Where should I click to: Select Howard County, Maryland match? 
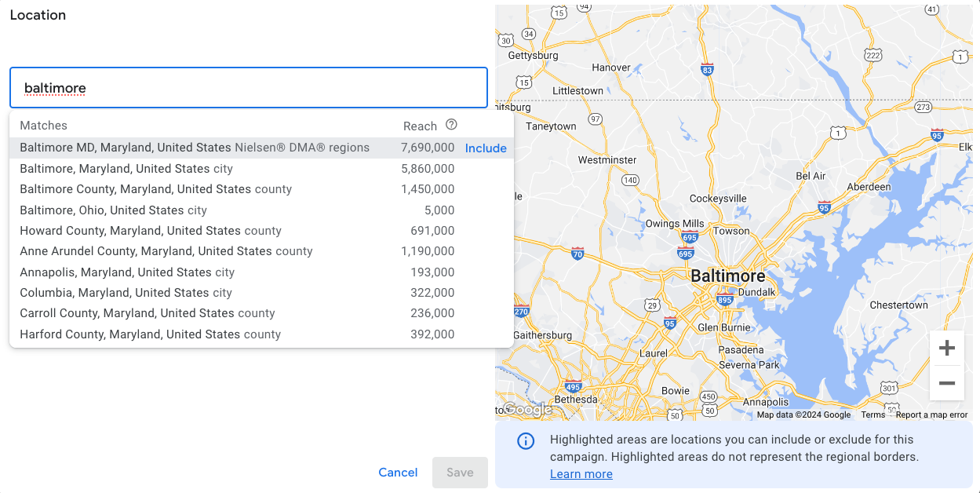(133, 231)
